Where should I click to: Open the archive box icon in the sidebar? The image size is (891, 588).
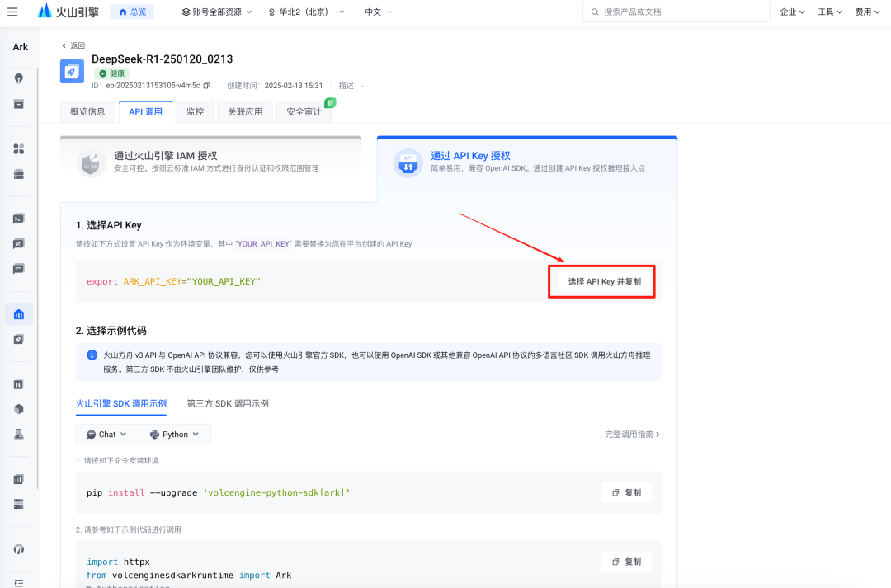[x=19, y=104]
